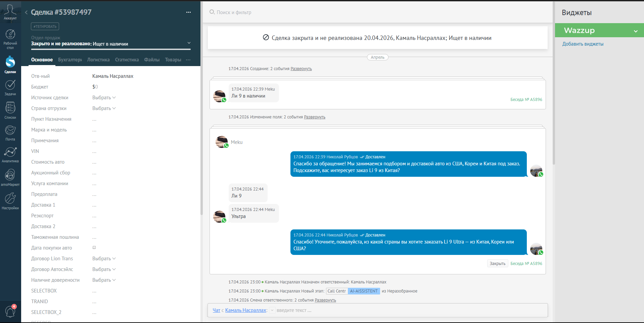This screenshot has width=644, height=323.
Task: Click the calendar icon for Дата покупки авто
Action: click(94, 248)
